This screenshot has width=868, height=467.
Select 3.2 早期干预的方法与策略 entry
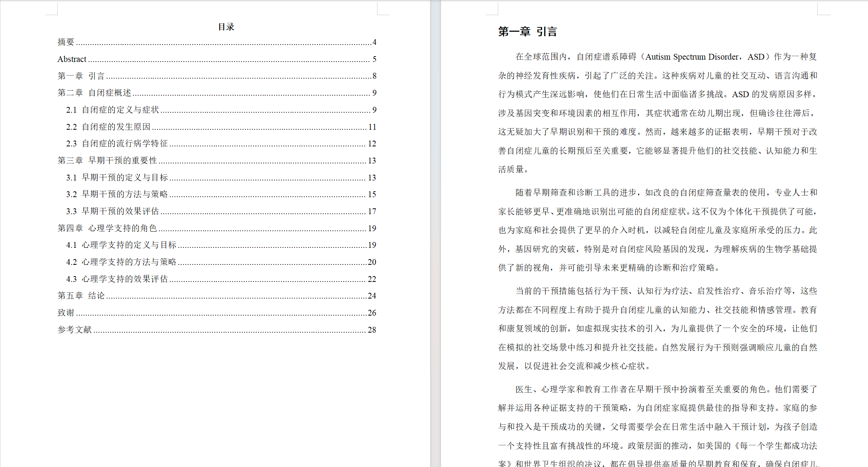[117, 194]
